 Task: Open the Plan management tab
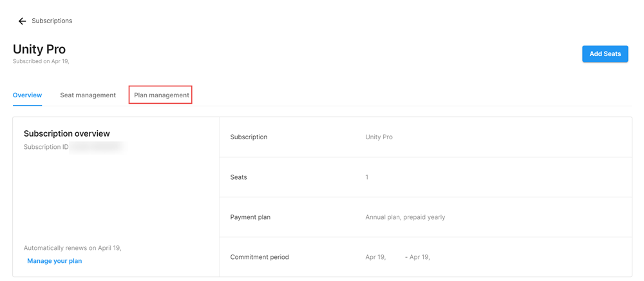(x=162, y=95)
